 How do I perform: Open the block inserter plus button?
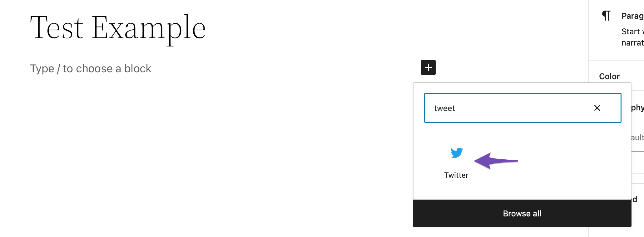(x=428, y=67)
